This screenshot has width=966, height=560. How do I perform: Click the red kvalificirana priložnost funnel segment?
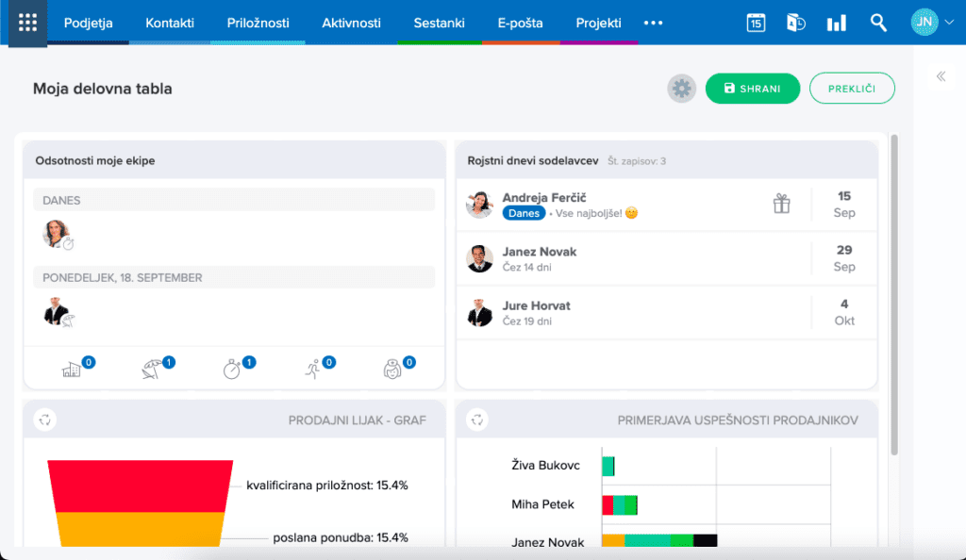[x=140, y=486]
